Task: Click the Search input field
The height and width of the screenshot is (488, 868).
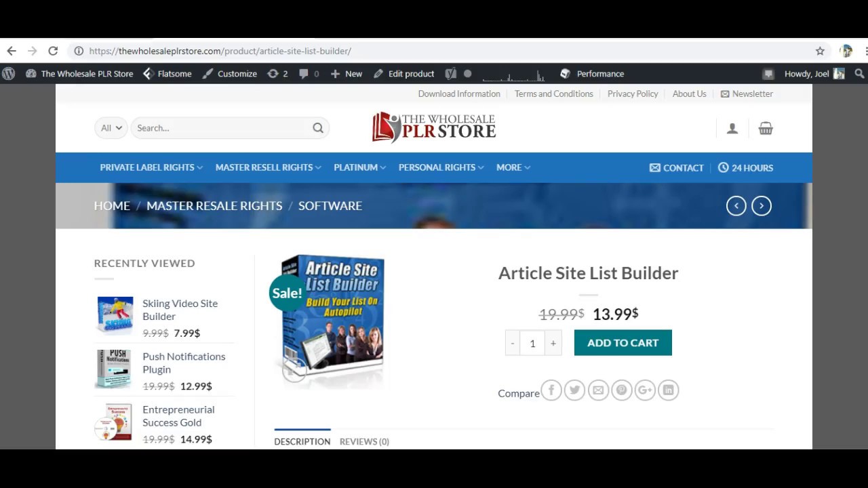Action: (220, 127)
